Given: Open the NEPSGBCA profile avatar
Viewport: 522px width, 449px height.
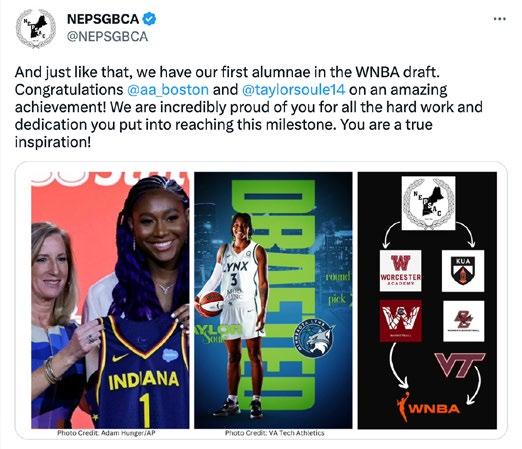Looking at the screenshot, I should click(36, 29).
